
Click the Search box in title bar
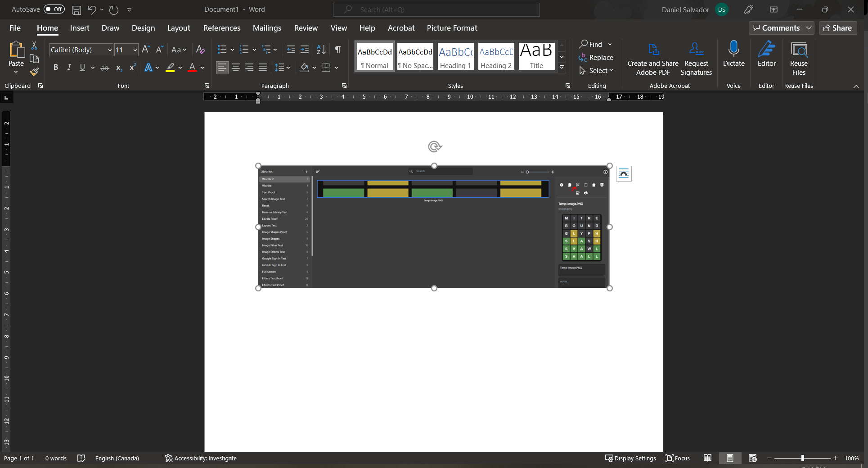click(436, 9)
